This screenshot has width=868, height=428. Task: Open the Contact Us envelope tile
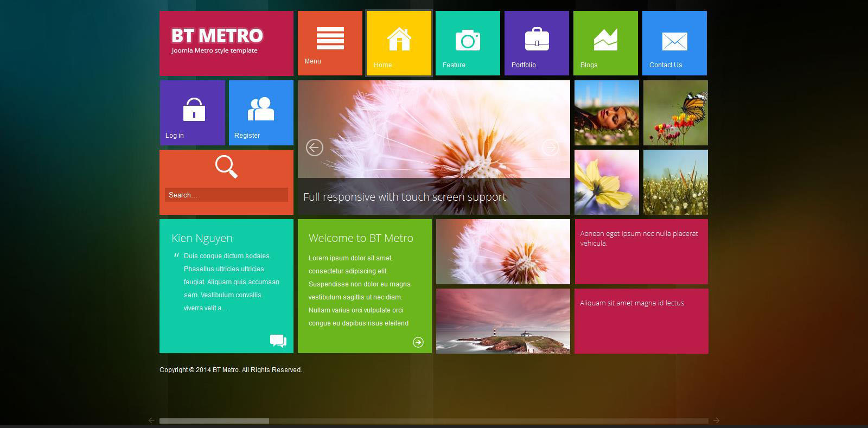674,43
